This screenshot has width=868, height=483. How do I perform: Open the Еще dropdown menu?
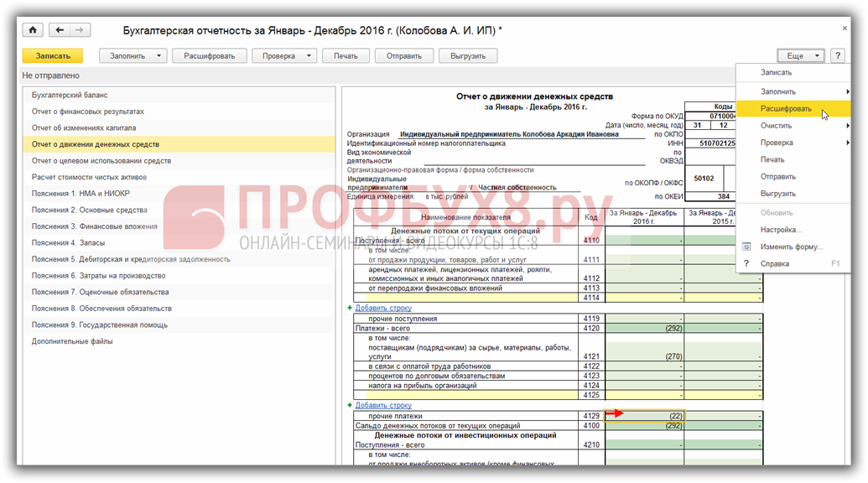(800, 56)
